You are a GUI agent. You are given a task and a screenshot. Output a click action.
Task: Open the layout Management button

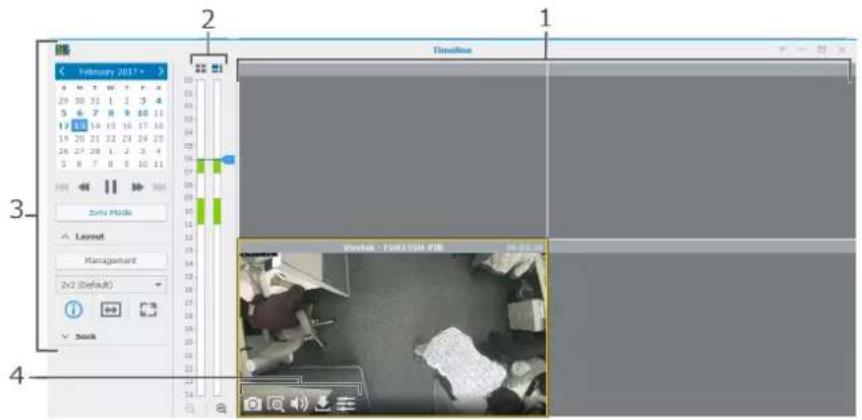111,261
